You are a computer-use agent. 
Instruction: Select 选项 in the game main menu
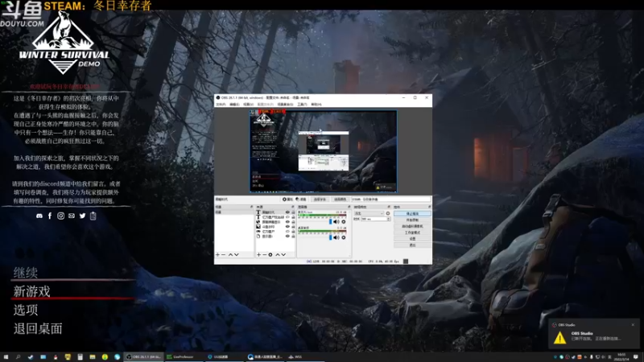tap(26, 310)
